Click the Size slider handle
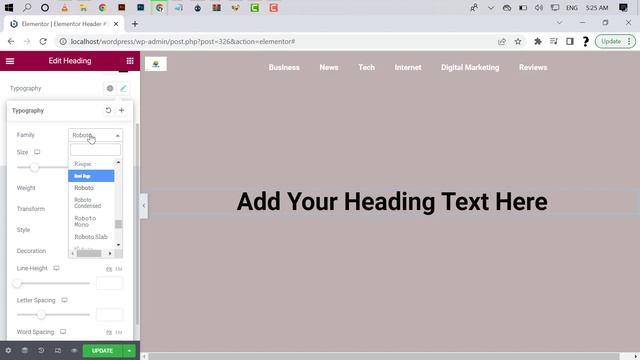Image resolution: width=640 pixels, height=360 pixels. [34, 167]
